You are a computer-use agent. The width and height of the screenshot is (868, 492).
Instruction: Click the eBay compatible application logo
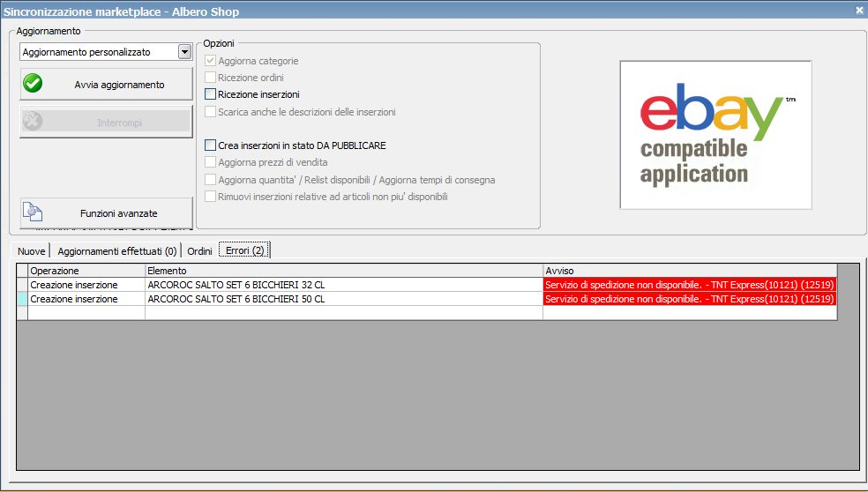[715, 135]
